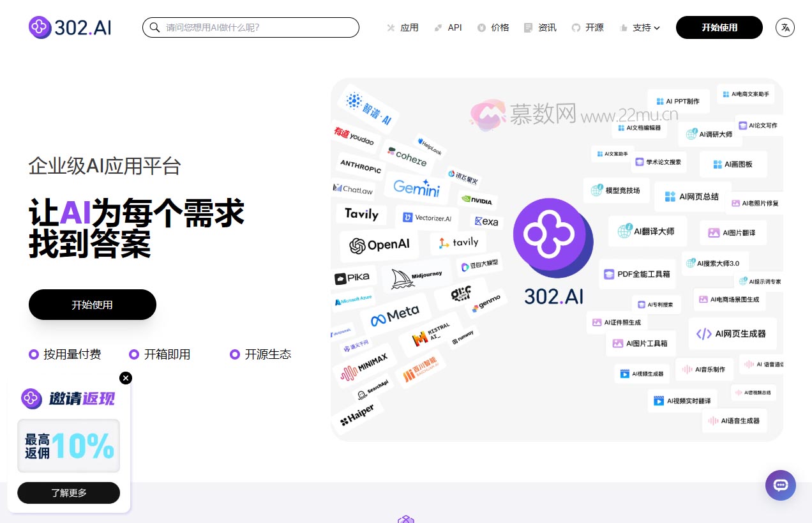
Task: Click the header 开始使用 button
Action: 719,27
